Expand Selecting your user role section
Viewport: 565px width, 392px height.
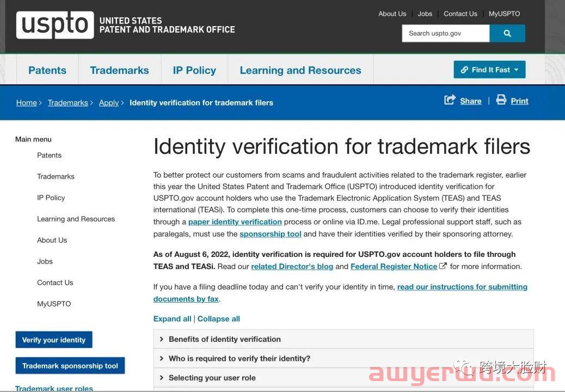pos(212,378)
